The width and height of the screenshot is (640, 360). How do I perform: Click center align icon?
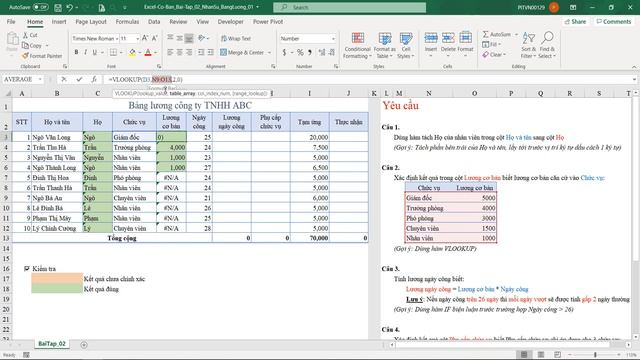(180, 52)
